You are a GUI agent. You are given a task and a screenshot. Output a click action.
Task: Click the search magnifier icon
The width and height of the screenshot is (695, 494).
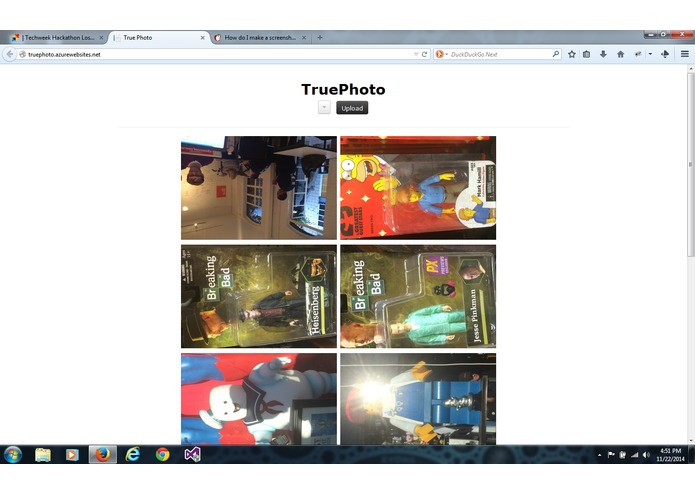pos(556,54)
